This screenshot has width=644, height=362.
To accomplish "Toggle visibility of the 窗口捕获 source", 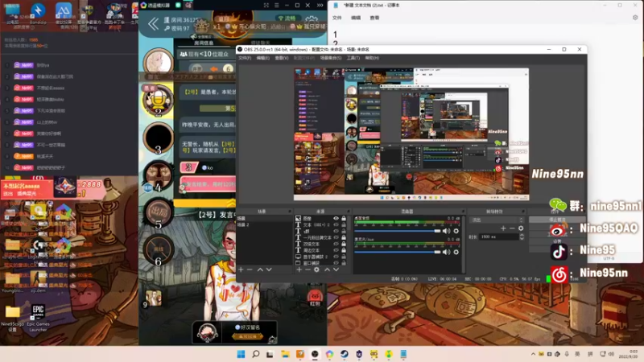I will point(336,263).
